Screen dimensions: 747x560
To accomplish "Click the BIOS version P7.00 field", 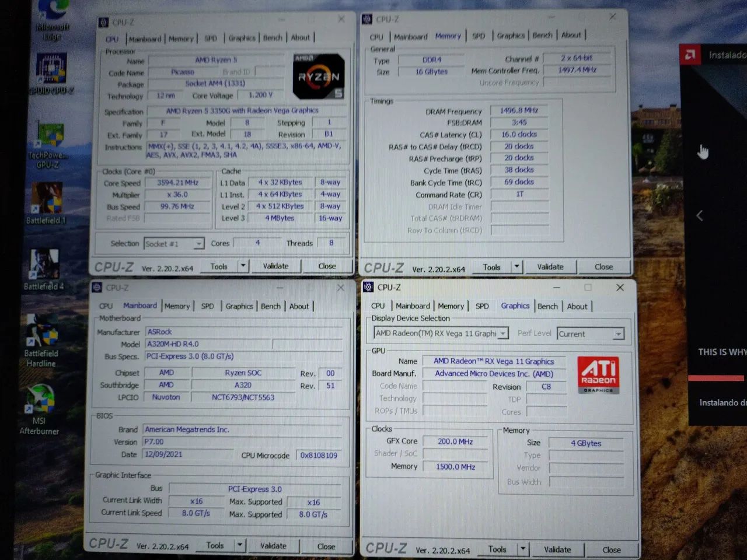I will [x=243, y=442].
